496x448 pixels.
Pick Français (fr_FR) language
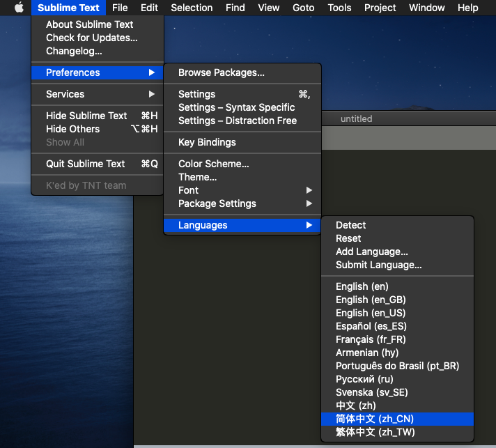(x=397, y=339)
